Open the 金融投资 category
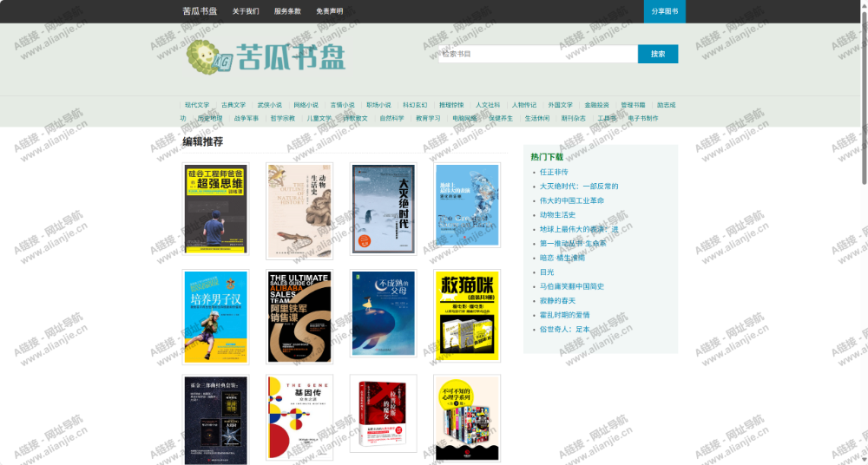This screenshot has width=868, height=465. click(x=597, y=105)
